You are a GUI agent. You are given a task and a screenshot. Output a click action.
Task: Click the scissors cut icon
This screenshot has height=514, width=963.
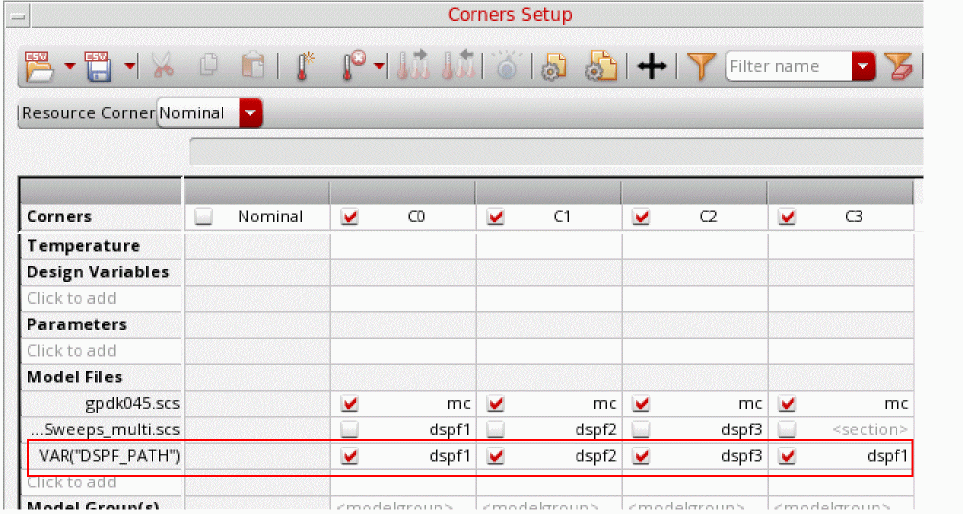pyautogui.click(x=160, y=66)
